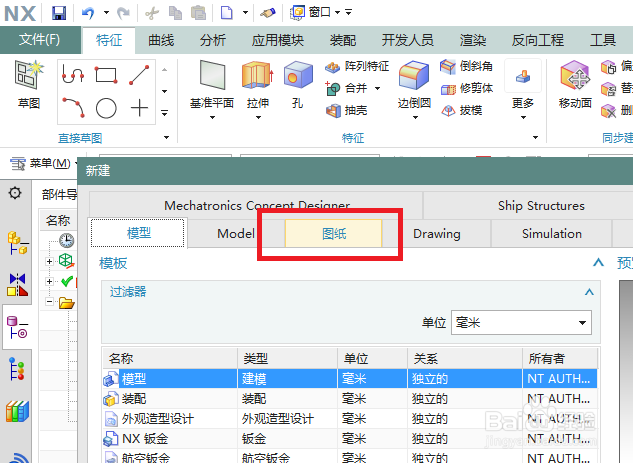Select the Model tab in New dialog
The image size is (633, 463).
tap(236, 233)
